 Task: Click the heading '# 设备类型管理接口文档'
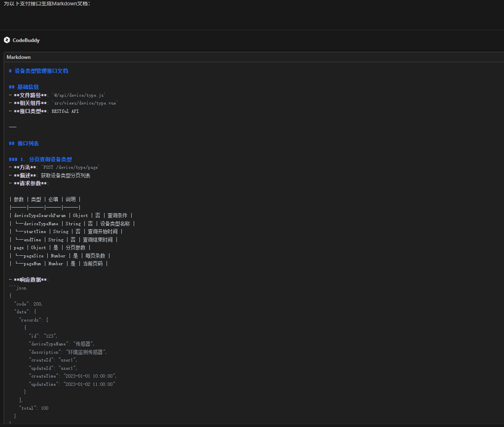38,71
